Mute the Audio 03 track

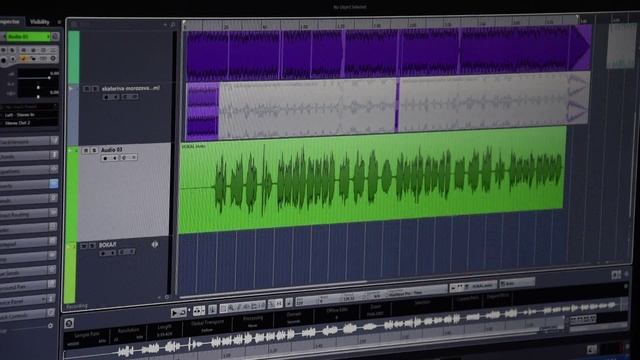click(86, 151)
